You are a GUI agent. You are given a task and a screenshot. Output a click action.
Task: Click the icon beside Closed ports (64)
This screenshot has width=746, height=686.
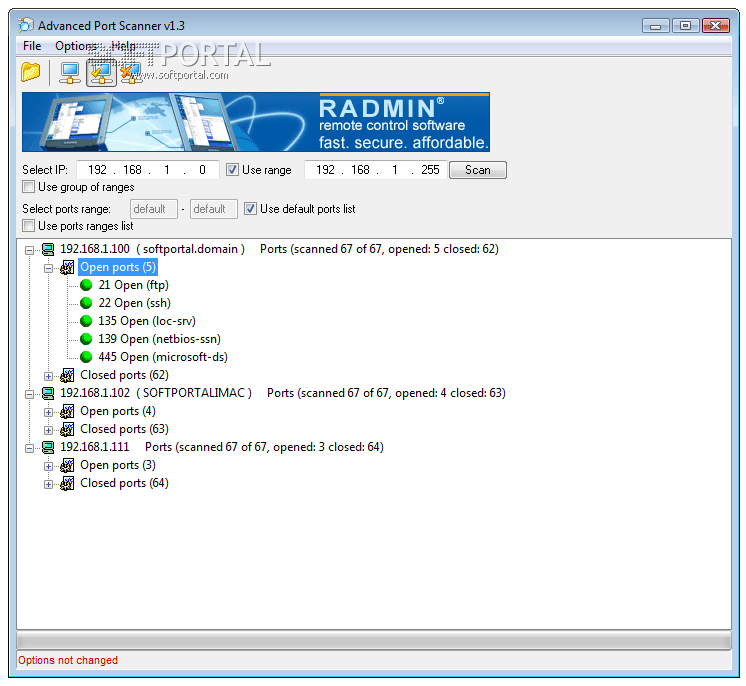point(67,483)
